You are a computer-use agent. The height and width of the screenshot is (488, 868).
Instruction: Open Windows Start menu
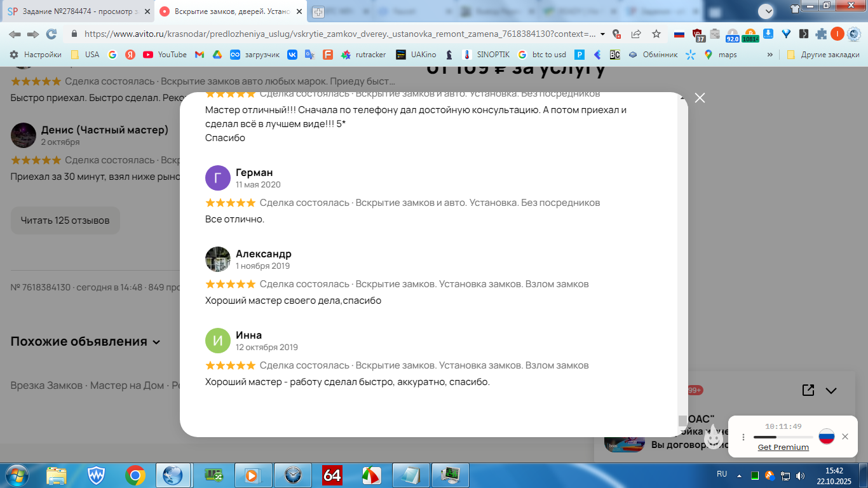click(x=17, y=475)
